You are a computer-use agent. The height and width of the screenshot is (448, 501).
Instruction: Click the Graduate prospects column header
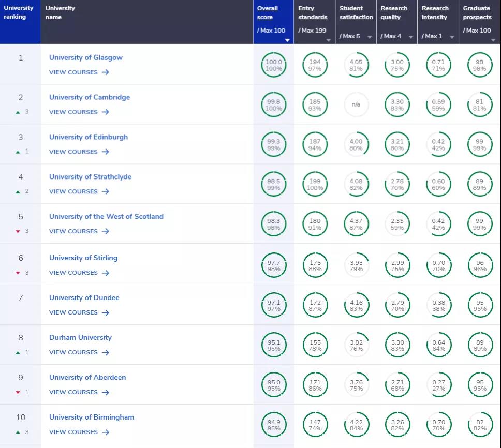pyautogui.click(x=477, y=13)
